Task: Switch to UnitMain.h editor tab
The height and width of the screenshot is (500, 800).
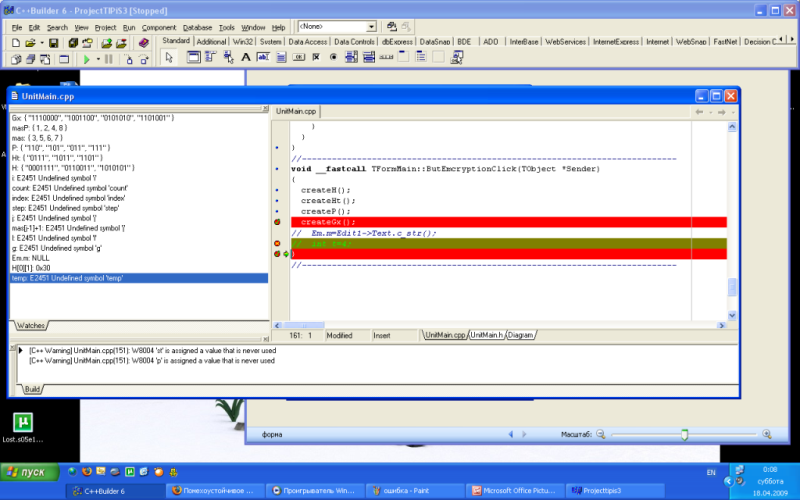Action: [x=486, y=335]
